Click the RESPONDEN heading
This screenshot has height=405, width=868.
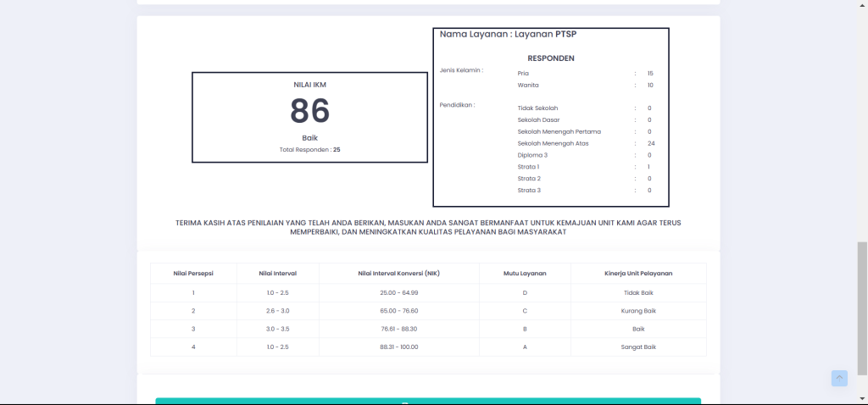coord(551,58)
